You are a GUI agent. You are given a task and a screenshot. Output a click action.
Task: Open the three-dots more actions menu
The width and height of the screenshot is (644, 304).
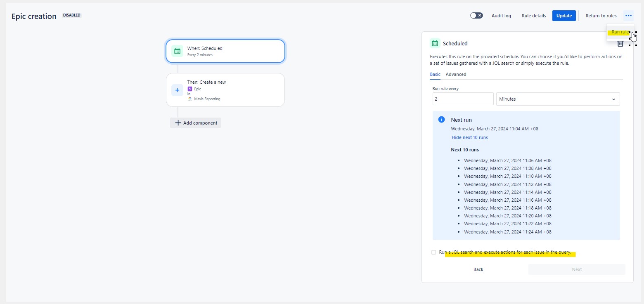(x=628, y=16)
